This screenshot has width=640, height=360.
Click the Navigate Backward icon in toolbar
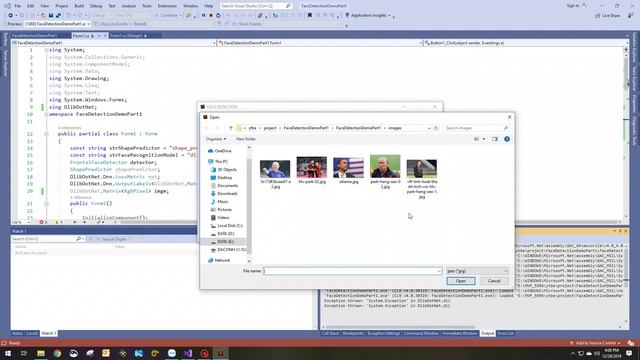tap(10, 16)
